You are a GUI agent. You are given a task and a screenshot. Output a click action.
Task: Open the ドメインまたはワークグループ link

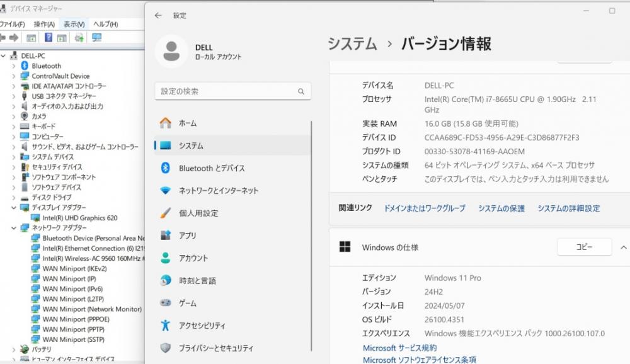click(x=425, y=208)
